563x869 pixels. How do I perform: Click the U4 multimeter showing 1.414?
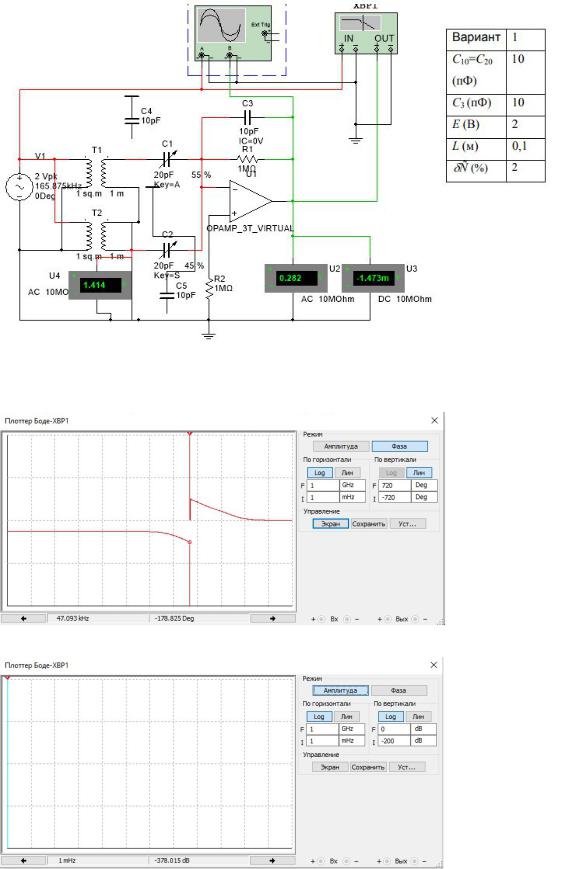coord(100,285)
